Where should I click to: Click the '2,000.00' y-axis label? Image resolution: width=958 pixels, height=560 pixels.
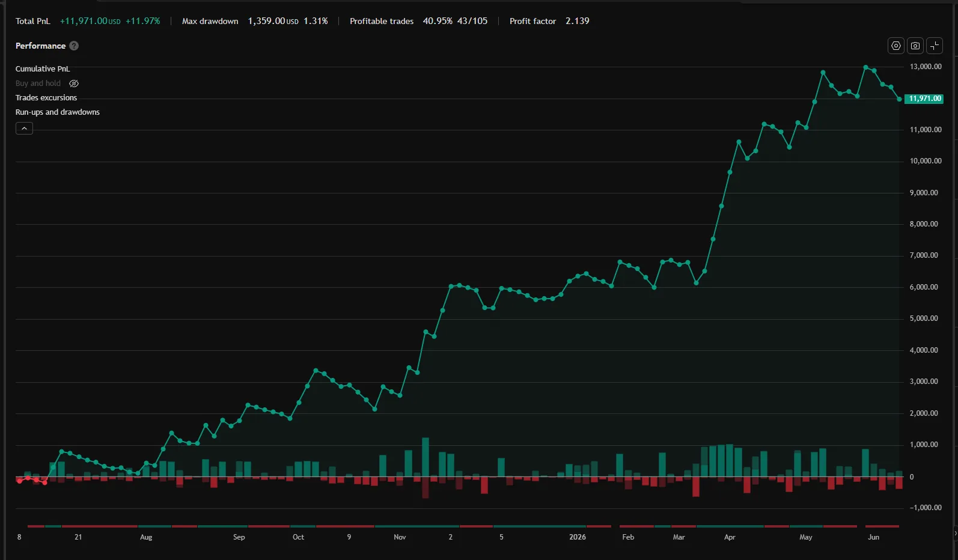(924, 413)
